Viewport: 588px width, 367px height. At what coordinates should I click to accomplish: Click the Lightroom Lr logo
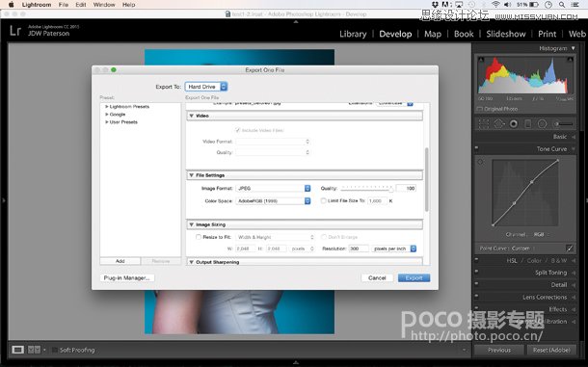[x=15, y=31]
